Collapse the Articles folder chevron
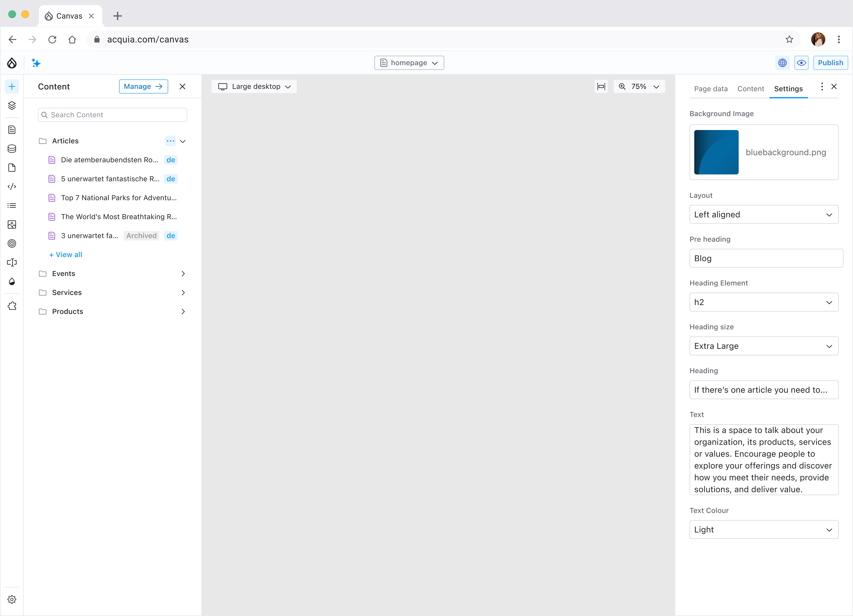This screenshot has width=853, height=616. coord(183,141)
